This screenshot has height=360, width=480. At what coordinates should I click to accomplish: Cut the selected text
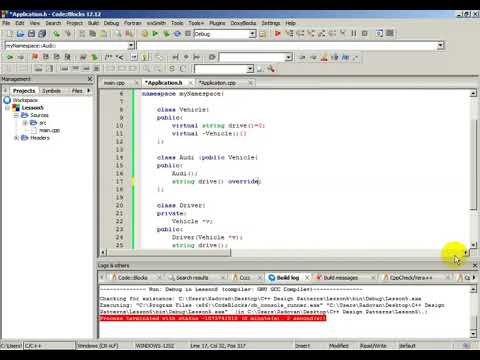(x=82, y=34)
